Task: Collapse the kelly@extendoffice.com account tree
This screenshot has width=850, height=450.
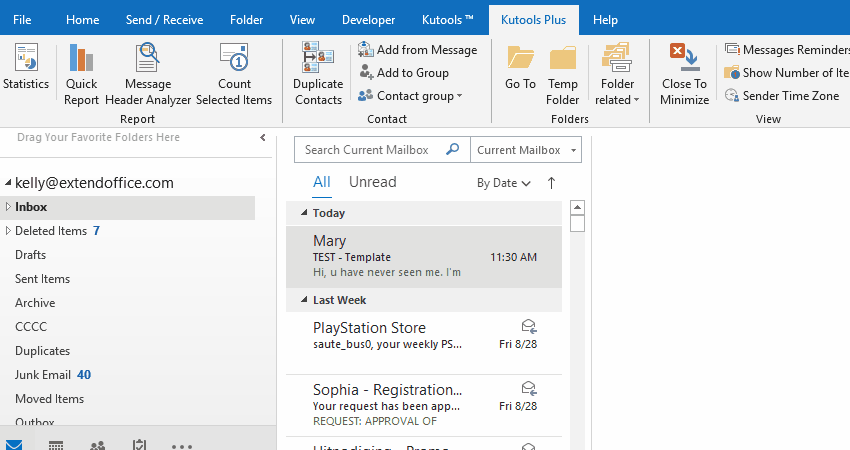Action: pos(8,183)
